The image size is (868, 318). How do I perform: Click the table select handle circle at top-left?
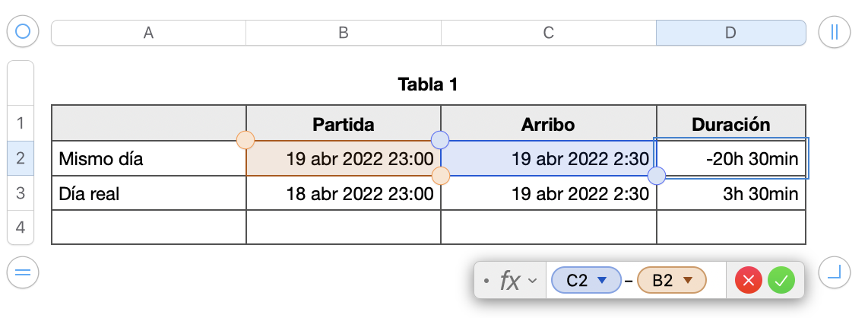(x=23, y=32)
